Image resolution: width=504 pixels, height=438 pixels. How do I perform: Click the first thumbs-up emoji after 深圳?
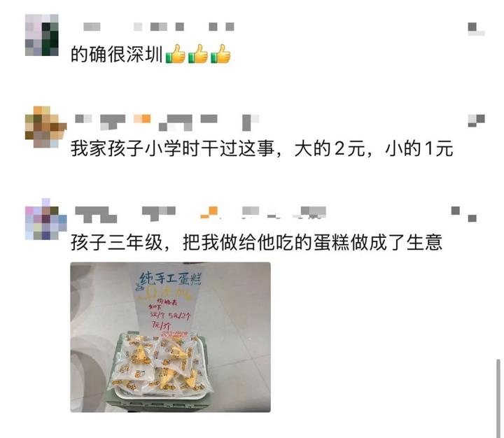pos(175,54)
